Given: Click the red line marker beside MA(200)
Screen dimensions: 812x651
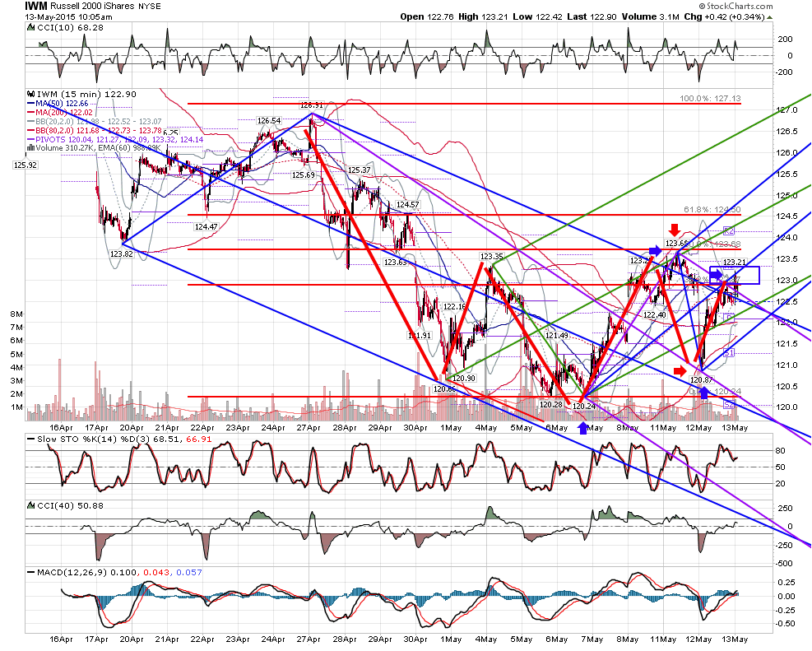Looking at the screenshot, I should click(x=30, y=113).
